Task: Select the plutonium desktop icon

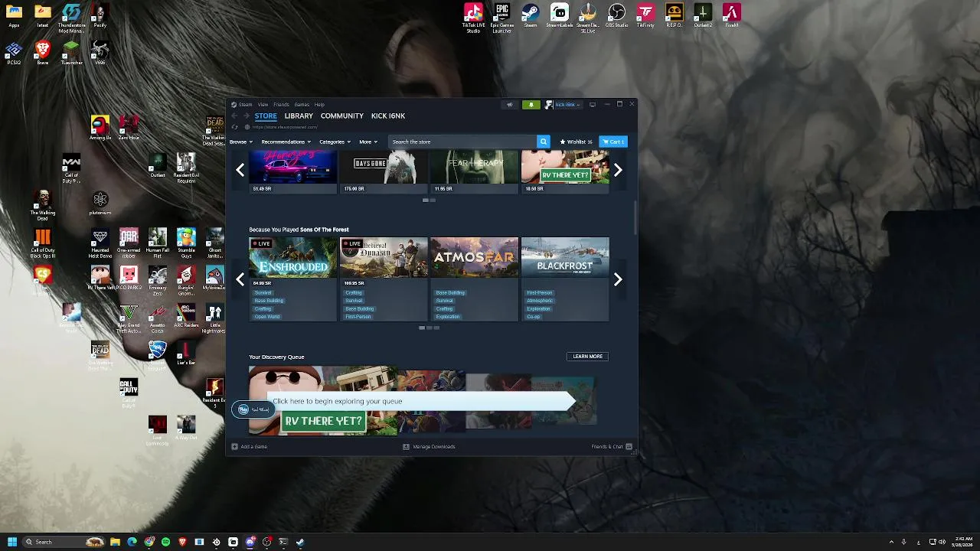Action: point(100,201)
